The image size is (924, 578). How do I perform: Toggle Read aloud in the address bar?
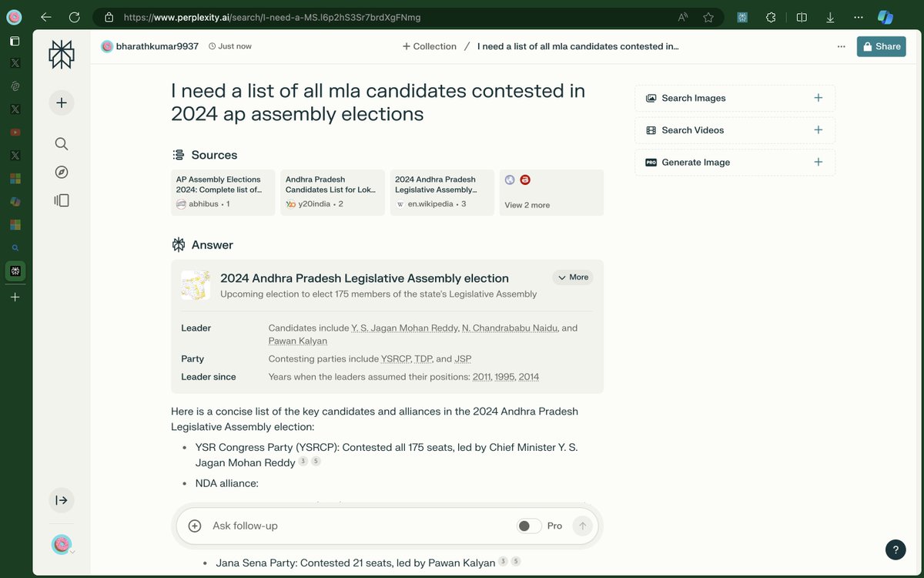point(683,17)
